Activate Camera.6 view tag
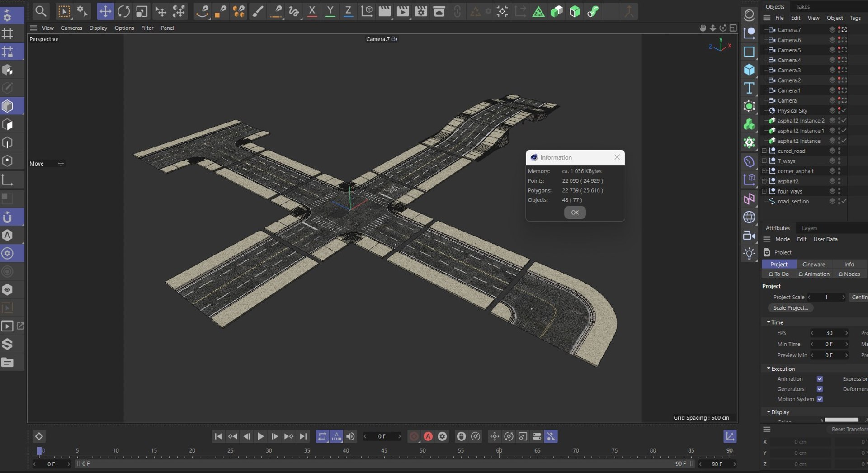 tap(844, 40)
